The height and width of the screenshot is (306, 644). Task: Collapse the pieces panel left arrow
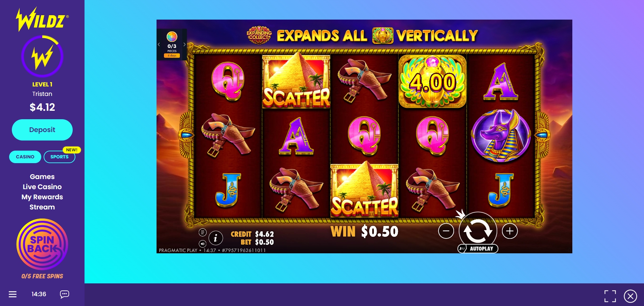pos(159,44)
